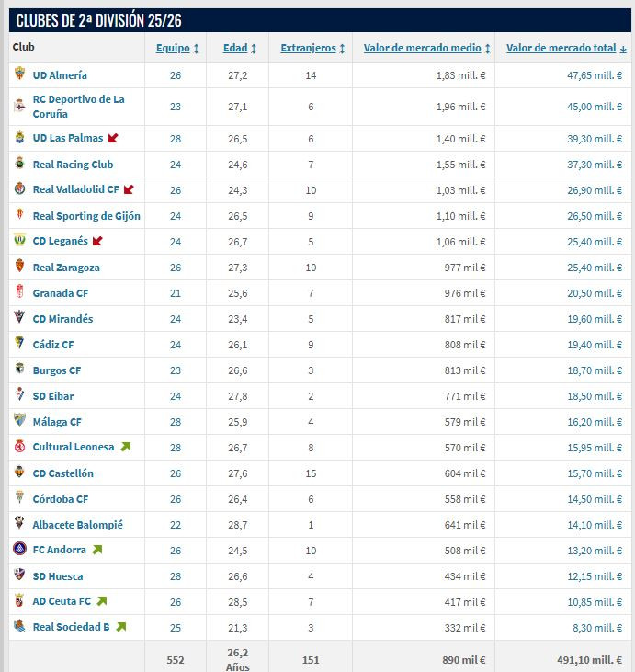Click the Real Zaragoza crest
The image size is (635, 672).
19,266
